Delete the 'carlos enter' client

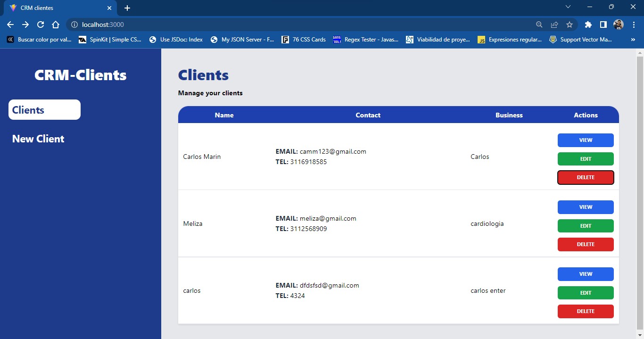click(586, 311)
